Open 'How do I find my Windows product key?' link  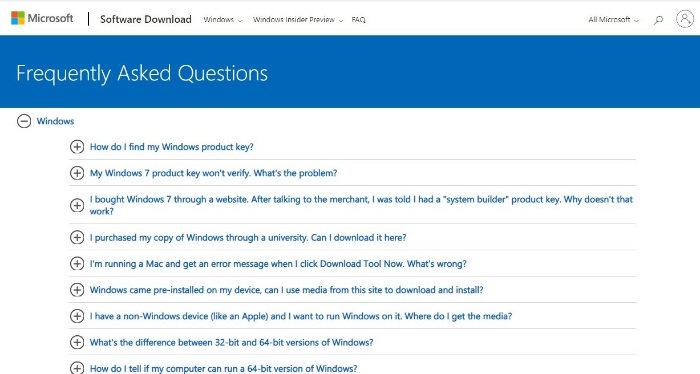[x=171, y=147]
